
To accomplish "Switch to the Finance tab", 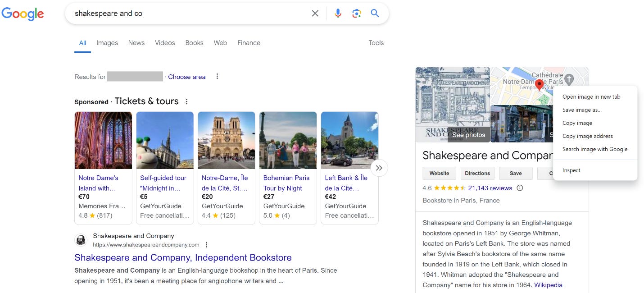I will click(x=249, y=43).
